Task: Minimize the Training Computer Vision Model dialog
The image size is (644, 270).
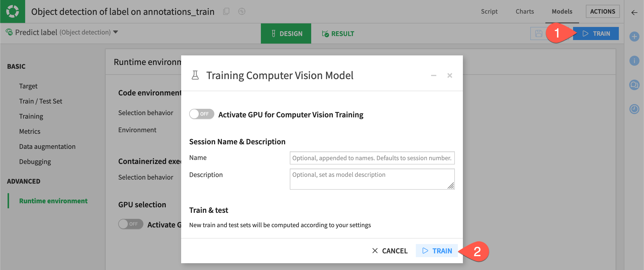Action: tap(433, 75)
